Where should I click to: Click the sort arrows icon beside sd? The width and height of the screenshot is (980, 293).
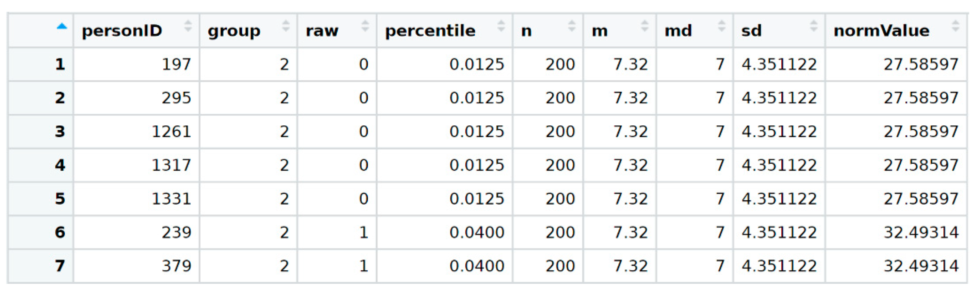click(813, 26)
